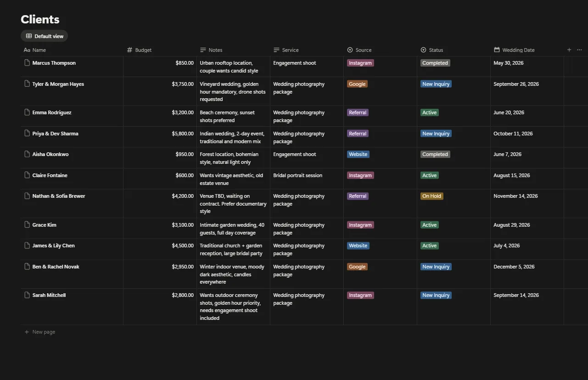The width and height of the screenshot is (588, 380).
Task: Click the page icon beside Claire Fontaine
Action: 27,175
